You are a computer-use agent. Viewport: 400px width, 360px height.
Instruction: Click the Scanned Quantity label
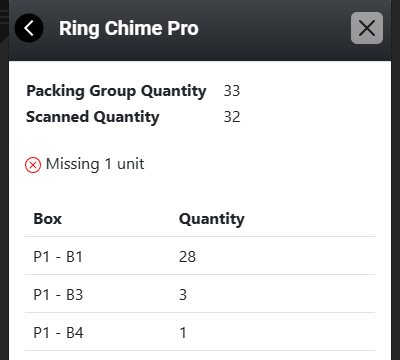coord(93,117)
